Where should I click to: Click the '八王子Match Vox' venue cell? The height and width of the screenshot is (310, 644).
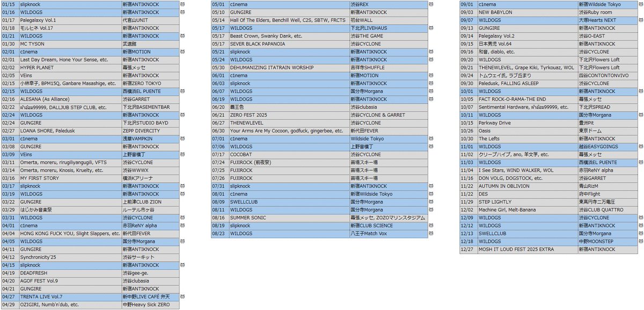[387, 234]
